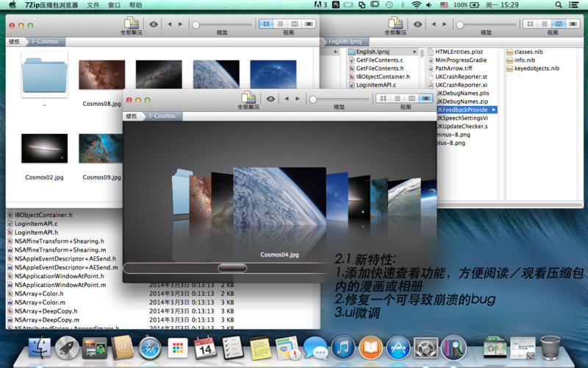
Task: Enable cover flow view in front window
Action: coord(426,98)
